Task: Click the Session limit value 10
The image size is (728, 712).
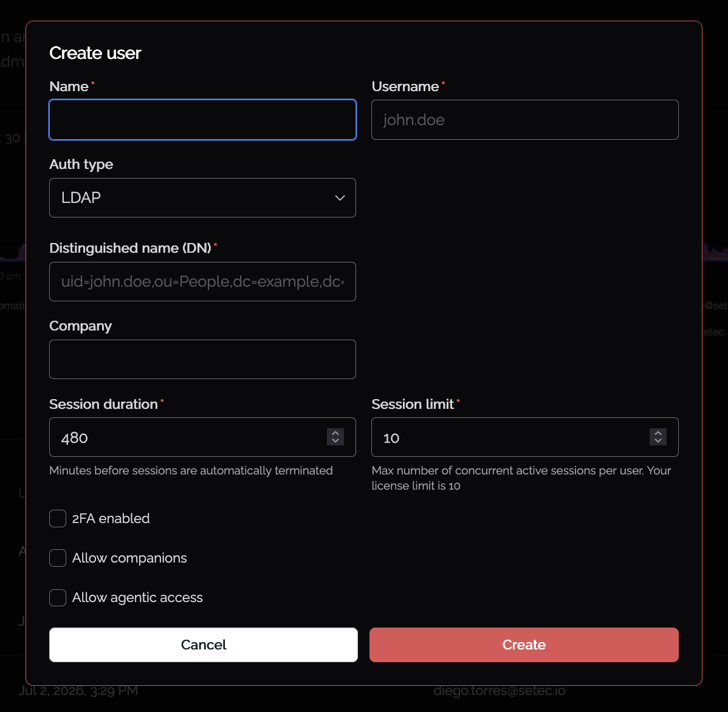Action: point(391,437)
